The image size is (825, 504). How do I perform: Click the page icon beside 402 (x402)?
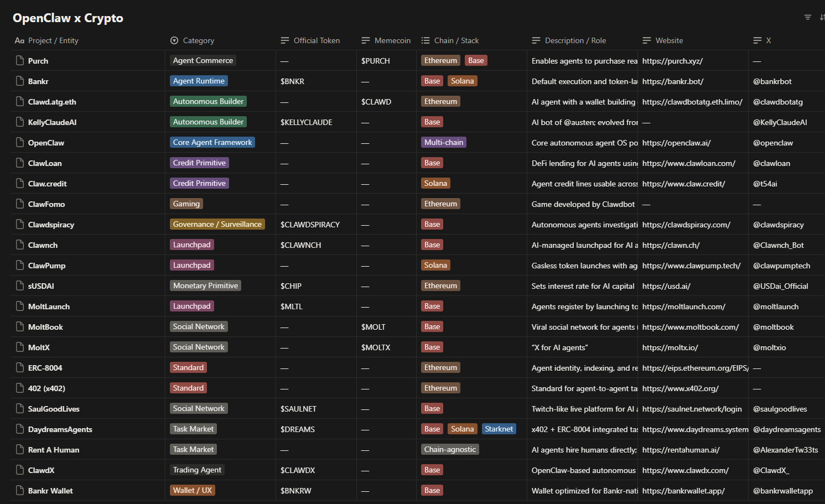point(20,388)
